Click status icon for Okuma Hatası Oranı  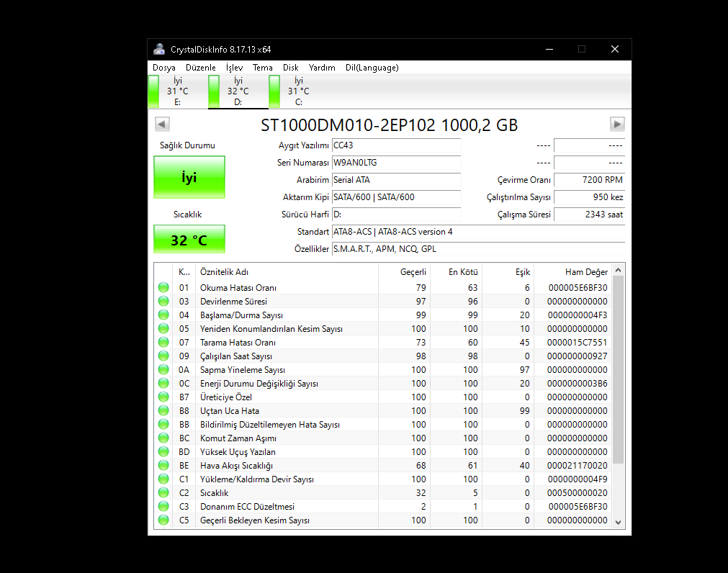pos(163,288)
